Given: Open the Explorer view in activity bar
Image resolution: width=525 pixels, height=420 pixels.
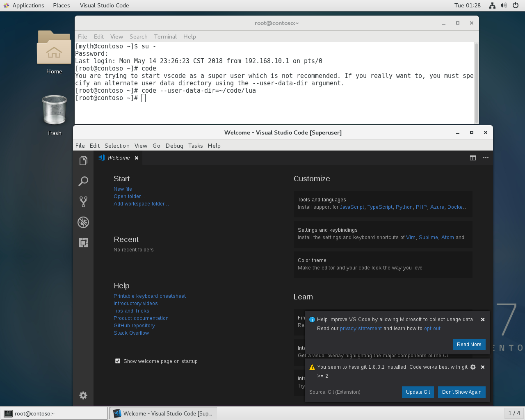Looking at the screenshot, I should (83, 161).
